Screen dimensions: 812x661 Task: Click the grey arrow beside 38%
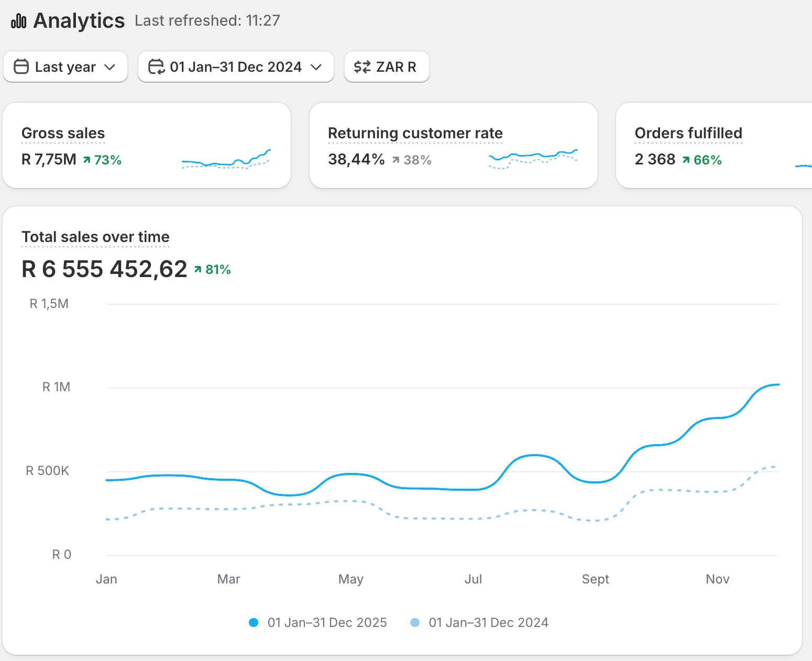pos(396,160)
